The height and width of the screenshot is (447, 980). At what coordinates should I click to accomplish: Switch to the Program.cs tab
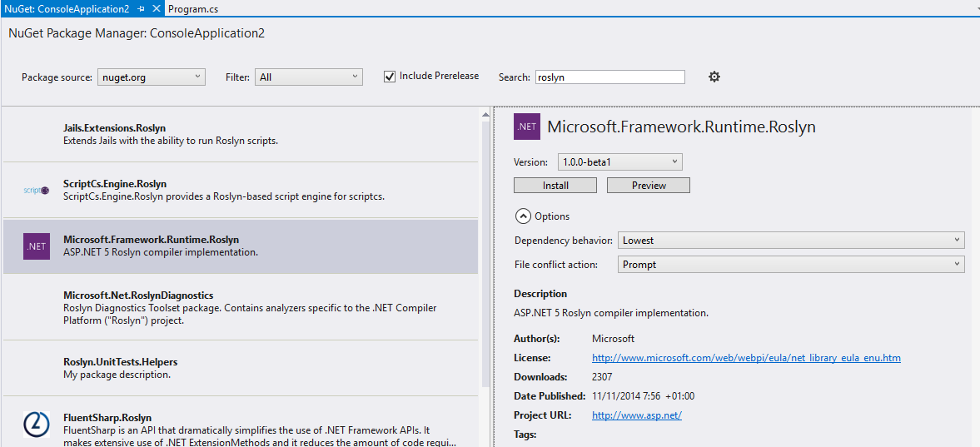click(x=192, y=8)
